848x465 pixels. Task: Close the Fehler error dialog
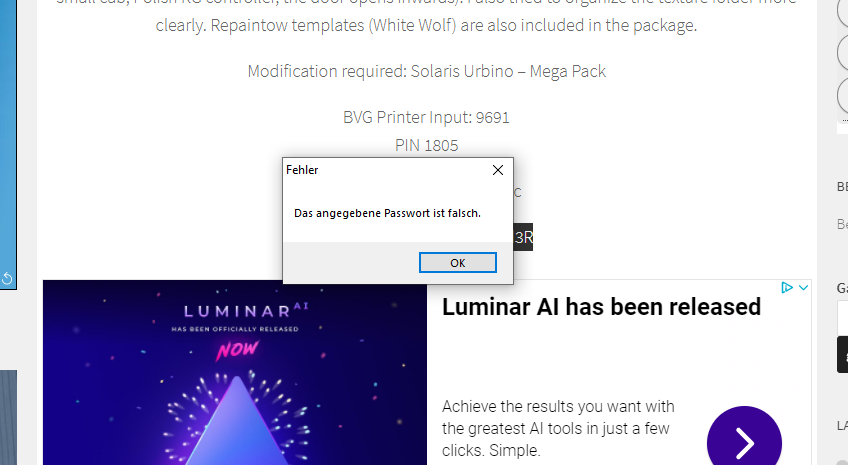[498, 170]
